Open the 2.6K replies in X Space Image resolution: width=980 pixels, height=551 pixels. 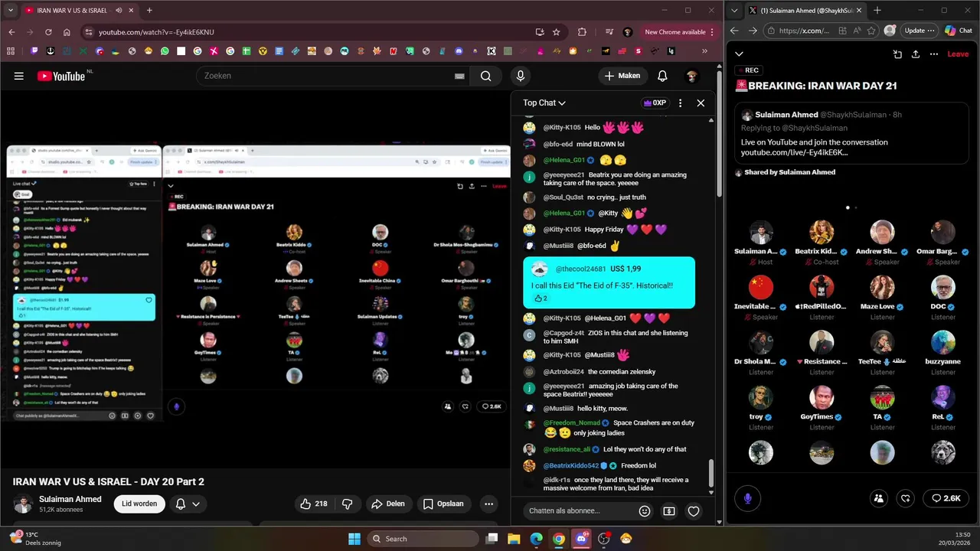coord(946,498)
